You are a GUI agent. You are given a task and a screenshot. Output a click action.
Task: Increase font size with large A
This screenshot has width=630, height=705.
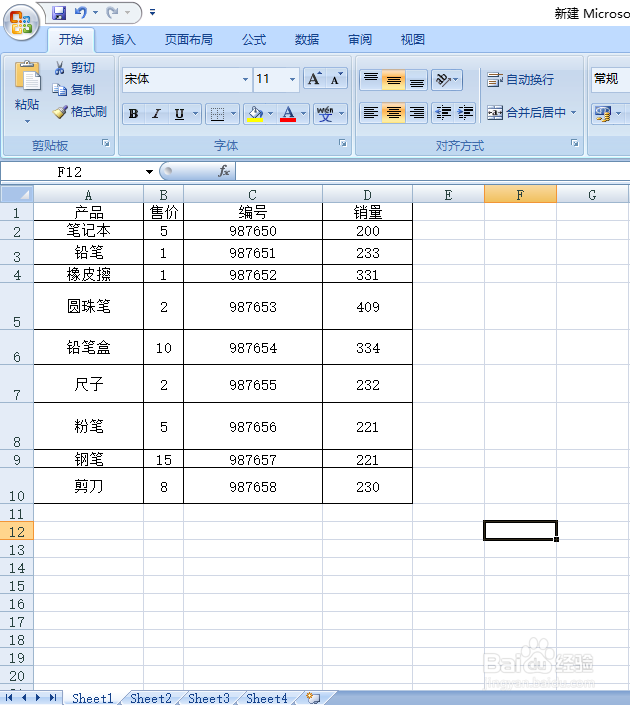pos(314,79)
